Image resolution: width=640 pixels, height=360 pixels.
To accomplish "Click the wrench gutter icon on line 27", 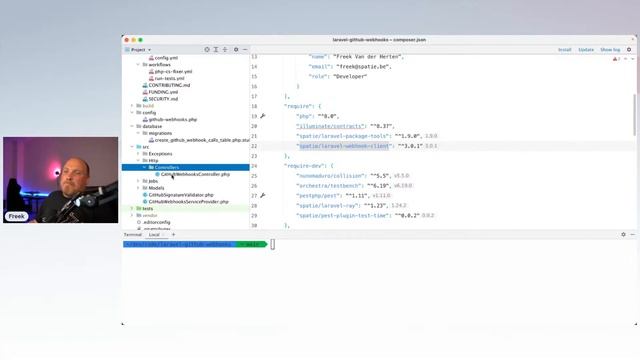I will 263,196.
